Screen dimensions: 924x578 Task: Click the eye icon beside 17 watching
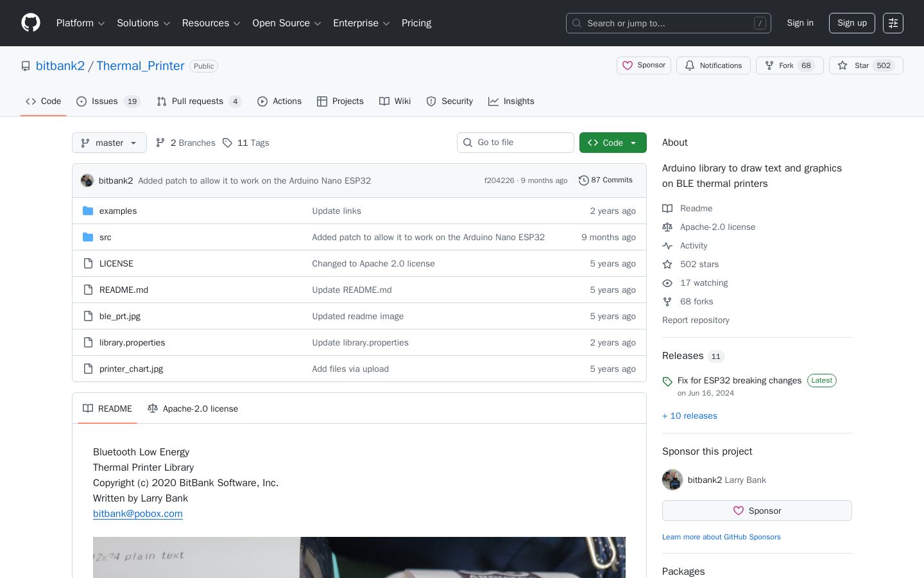click(667, 283)
